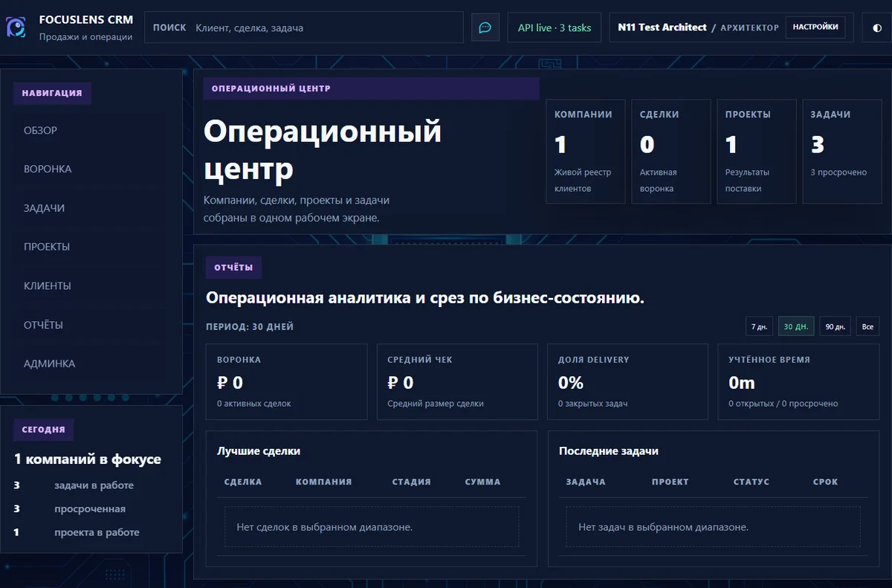Click '1 компаний в фокусе' heading
Screen dimensions: 892x588
(88, 459)
